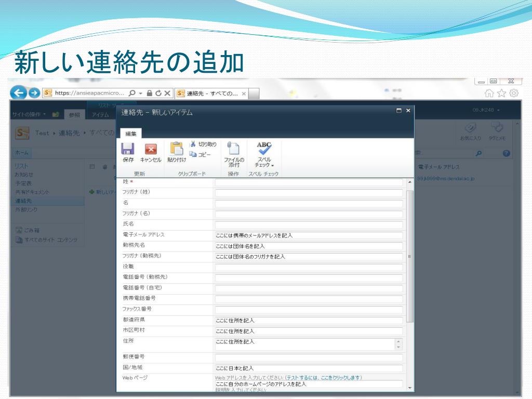The image size is (532, 399).
Task: Click the help question mark icon
Action: [x=506, y=153]
